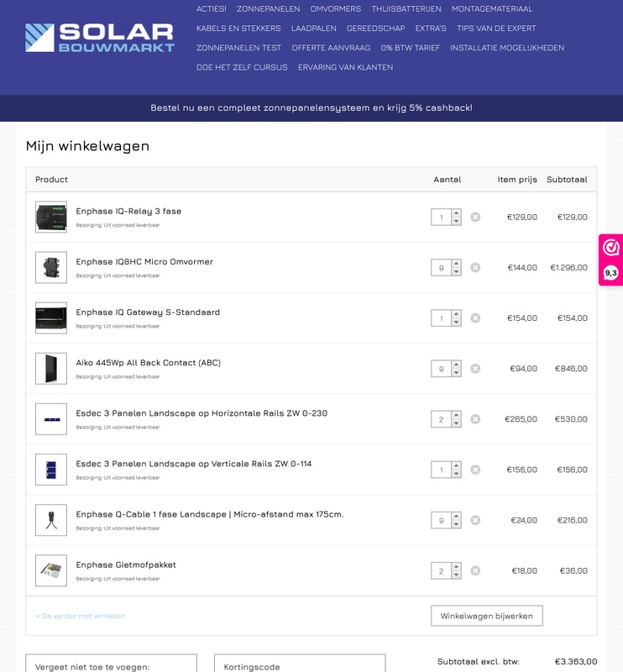
Task: Open Enphase IQ Gateway S-Standaard thumbnail
Action: click(51, 318)
